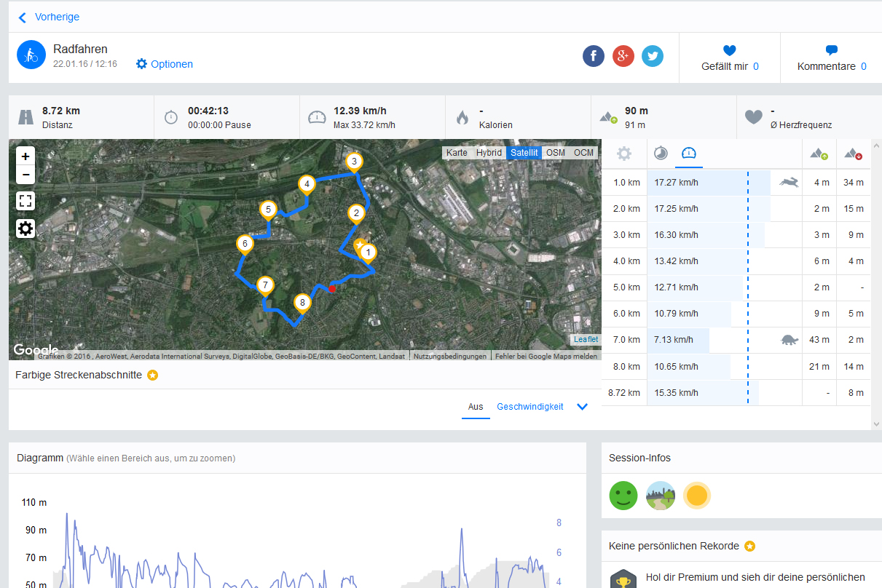This screenshot has height=588, width=882.
Task: Switch map to Hybrid view
Action: pyautogui.click(x=489, y=153)
